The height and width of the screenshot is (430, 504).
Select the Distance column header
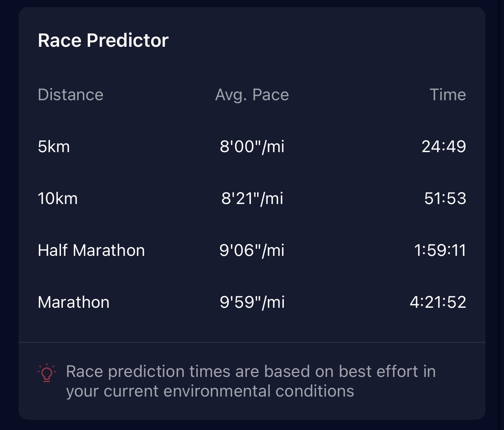(x=70, y=95)
